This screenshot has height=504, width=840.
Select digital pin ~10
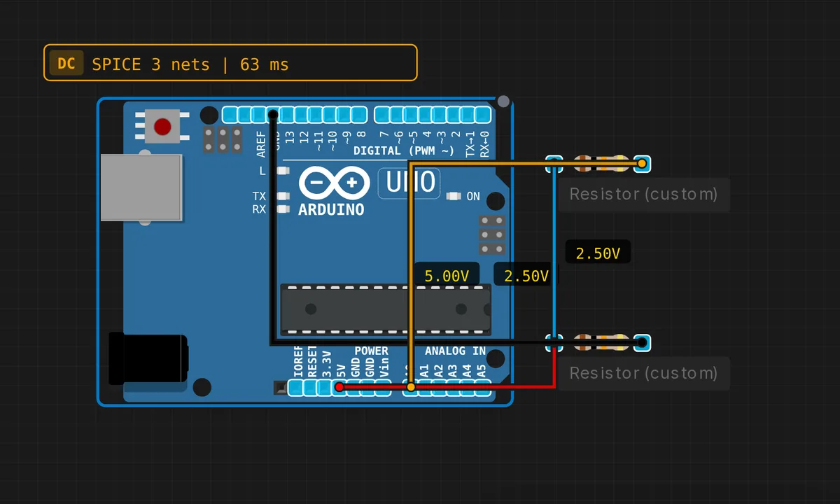(330, 115)
